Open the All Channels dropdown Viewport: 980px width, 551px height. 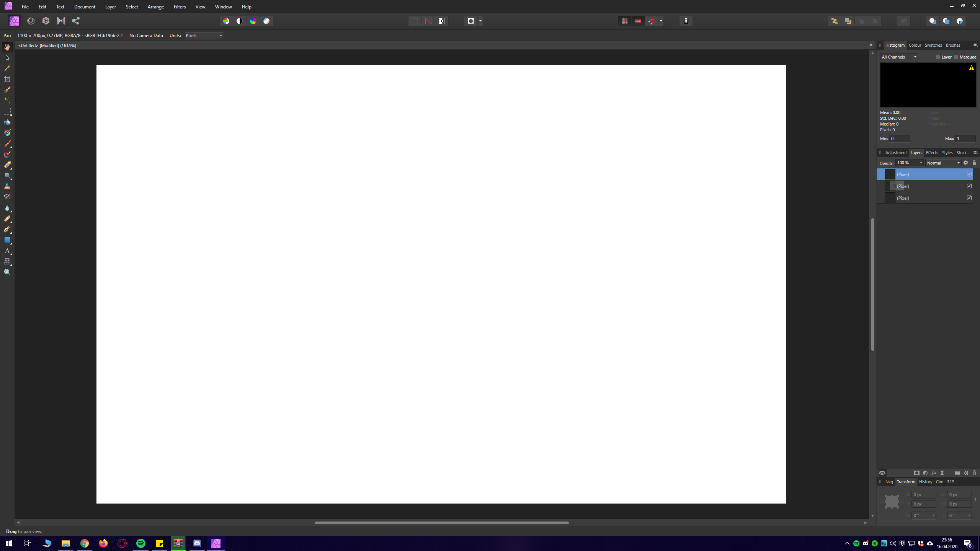[899, 57]
